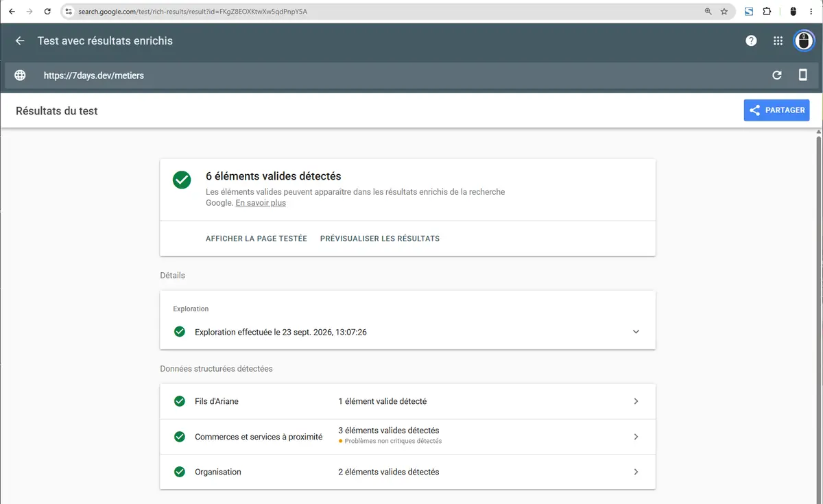Expand the Exploration details chevron
The image size is (823, 504).
pyautogui.click(x=636, y=332)
